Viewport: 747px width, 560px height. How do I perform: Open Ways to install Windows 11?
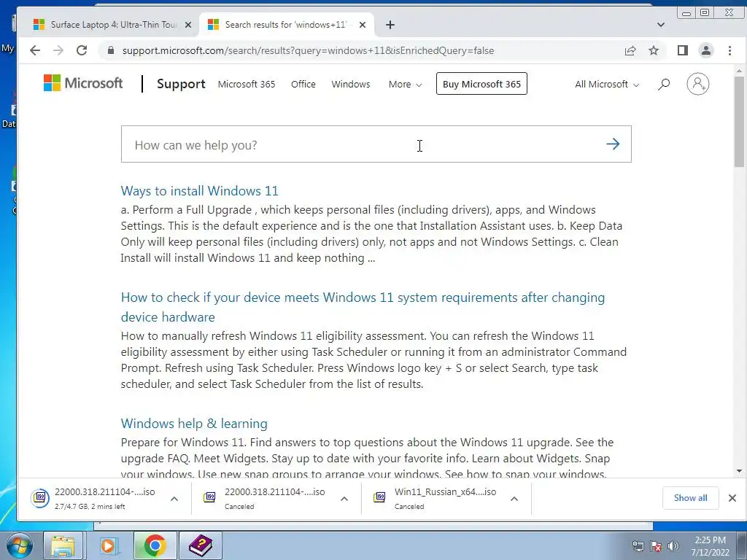(x=200, y=191)
